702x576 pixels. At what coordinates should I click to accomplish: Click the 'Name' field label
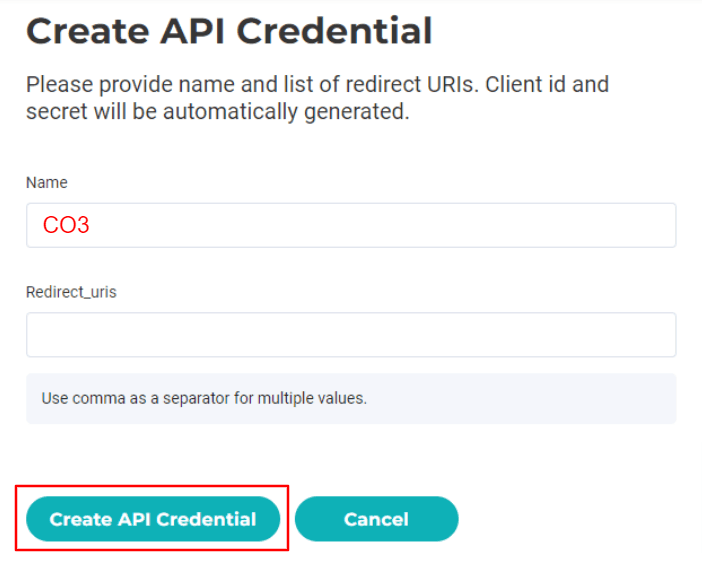47,183
